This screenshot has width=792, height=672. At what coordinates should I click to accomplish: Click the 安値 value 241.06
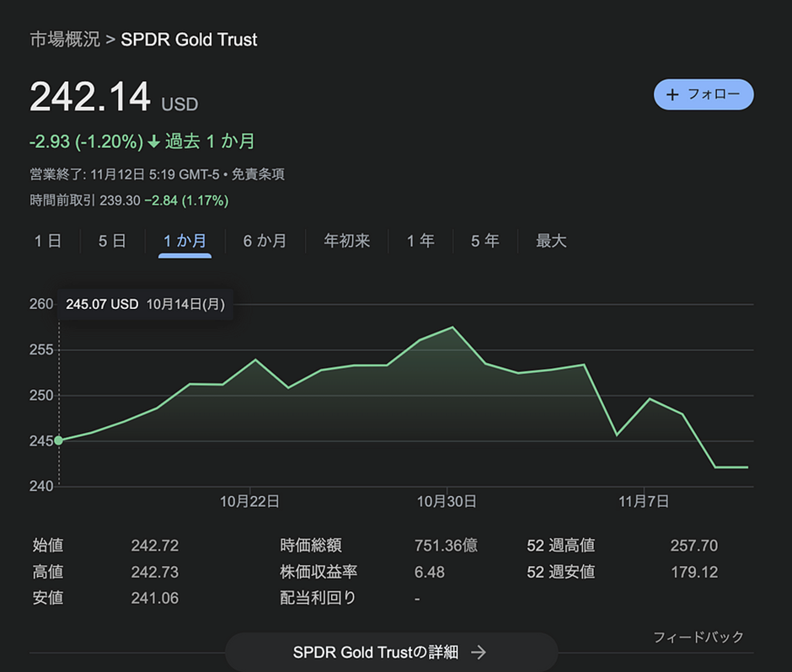point(154,598)
